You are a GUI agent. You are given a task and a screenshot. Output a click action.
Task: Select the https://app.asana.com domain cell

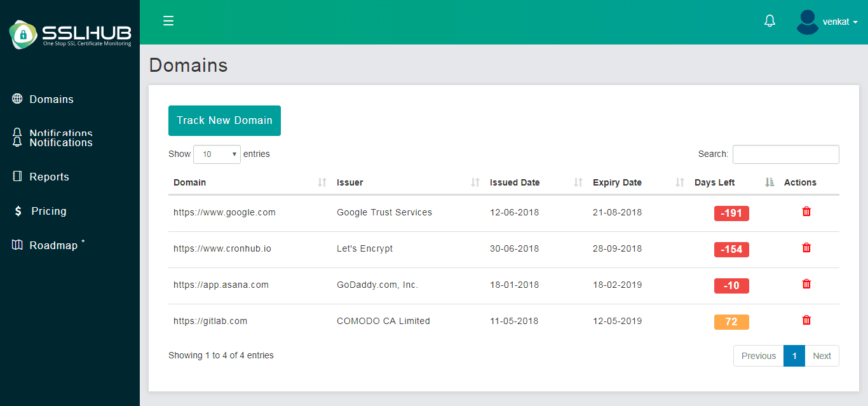pyautogui.click(x=221, y=285)
